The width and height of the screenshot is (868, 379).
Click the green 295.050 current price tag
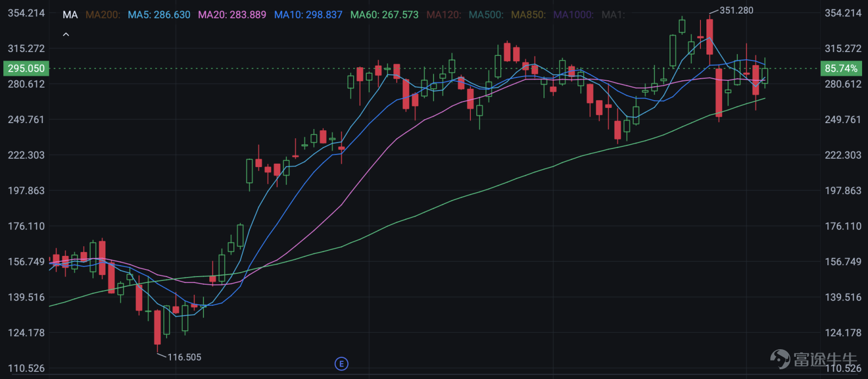pos(26,68)
